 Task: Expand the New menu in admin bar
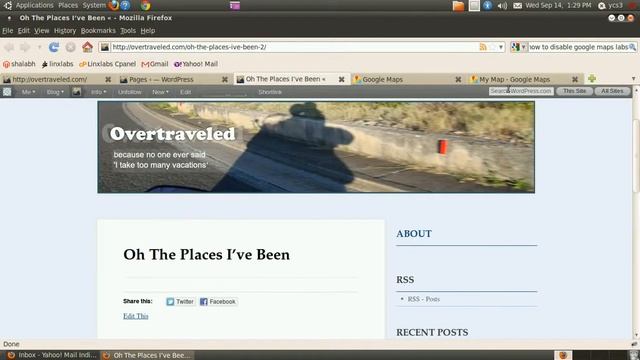160,92
